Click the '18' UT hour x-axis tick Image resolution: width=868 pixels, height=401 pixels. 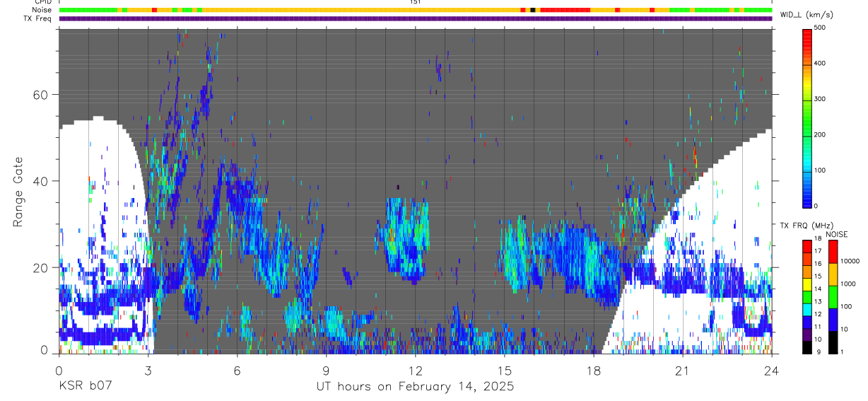(x=593, y=369)
